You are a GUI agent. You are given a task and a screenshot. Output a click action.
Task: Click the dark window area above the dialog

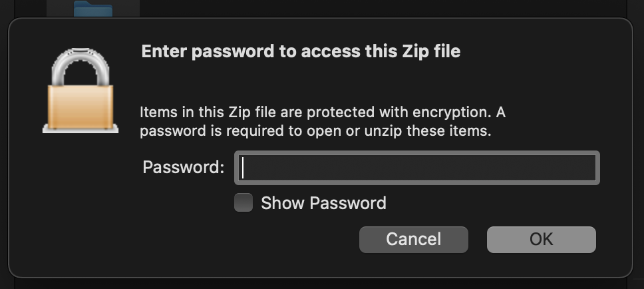pos(370,8)
